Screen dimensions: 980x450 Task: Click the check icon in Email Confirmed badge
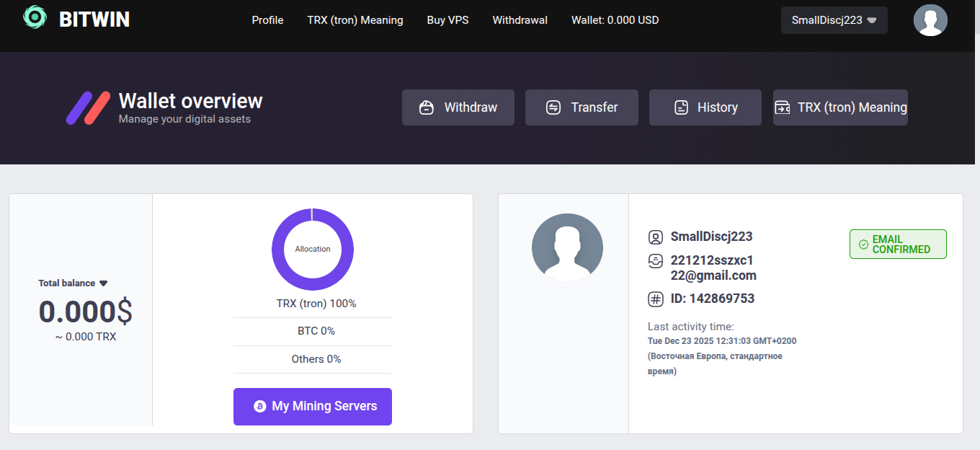[863, 244]
